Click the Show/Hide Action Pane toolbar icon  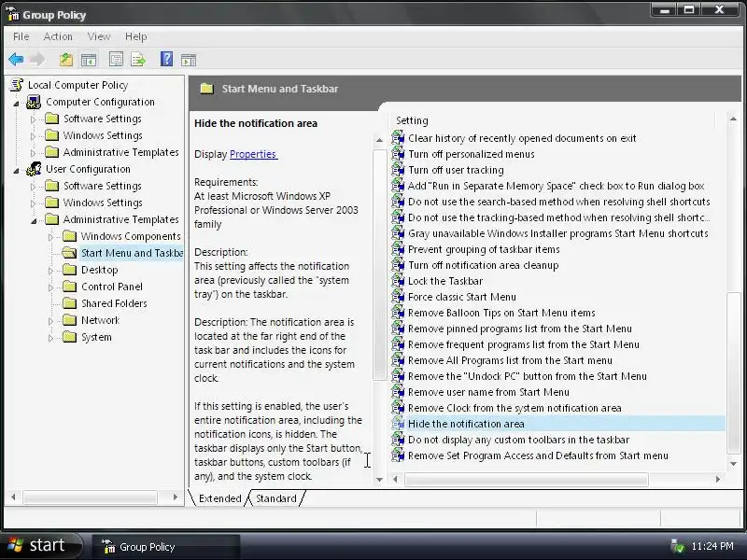189,60
